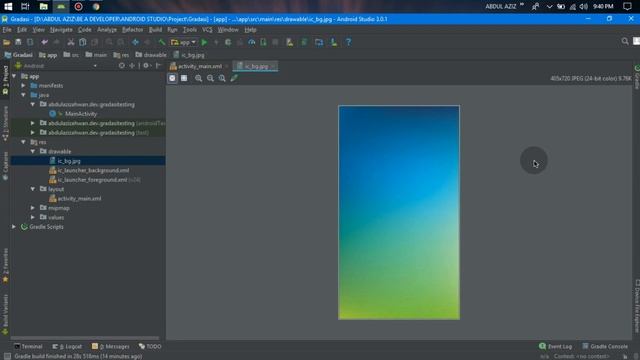Screen dimensions: 640x360
Task: Open the Event Log panel
Action: coord(556,346)
